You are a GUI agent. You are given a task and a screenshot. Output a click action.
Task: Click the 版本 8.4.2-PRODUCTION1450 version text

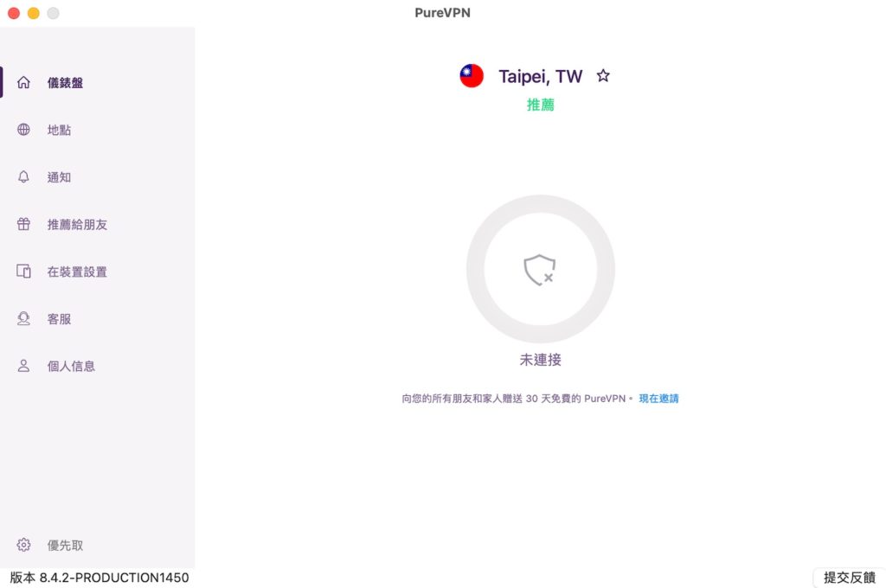click(100, 578)
